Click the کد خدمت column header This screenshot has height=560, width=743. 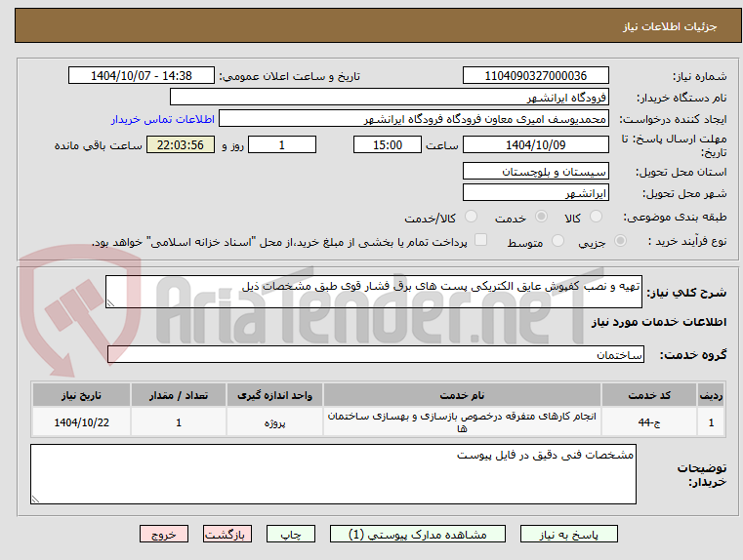[649, 395]
